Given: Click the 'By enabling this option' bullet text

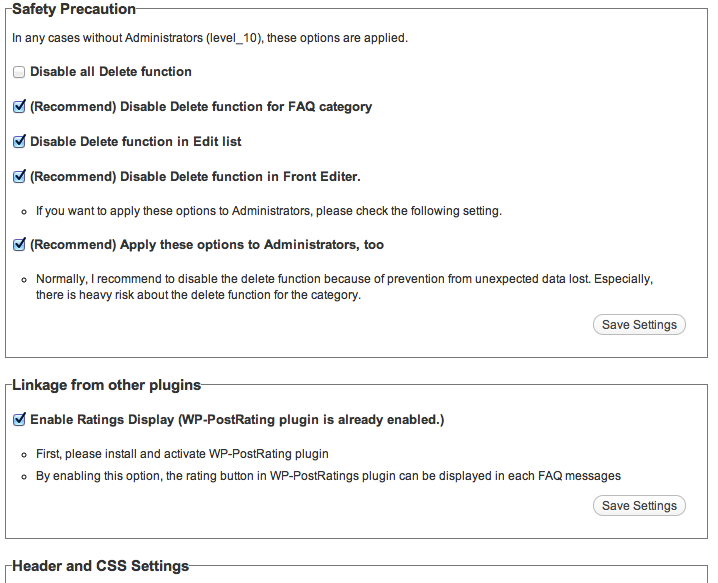Looking at the screenshot, I should point(328,475).
